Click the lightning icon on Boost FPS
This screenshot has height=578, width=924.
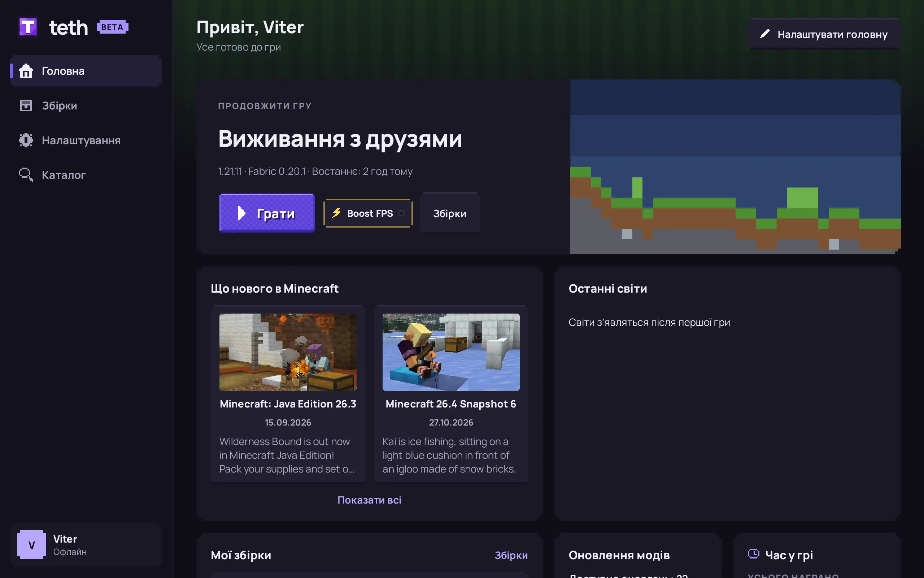(336, 213)
